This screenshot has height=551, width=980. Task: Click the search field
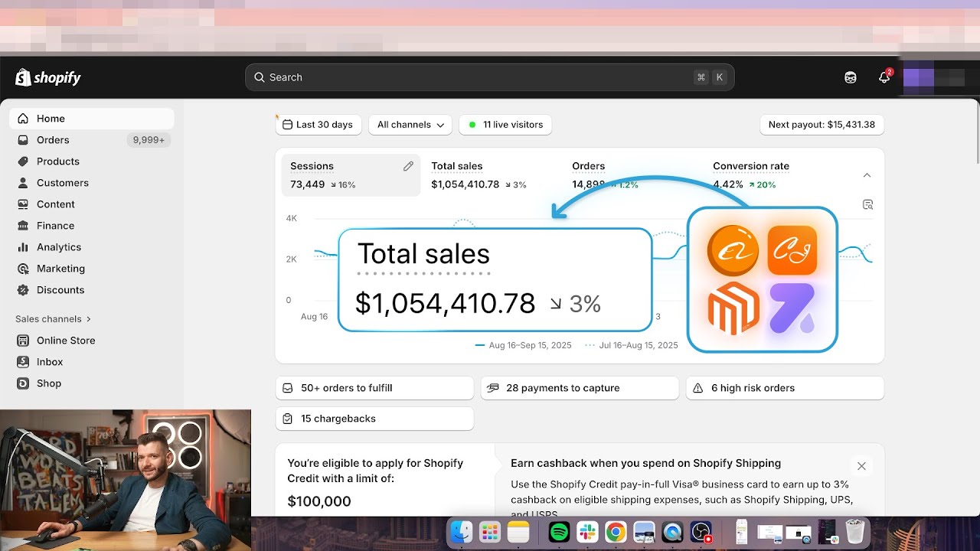coord(490,77)
